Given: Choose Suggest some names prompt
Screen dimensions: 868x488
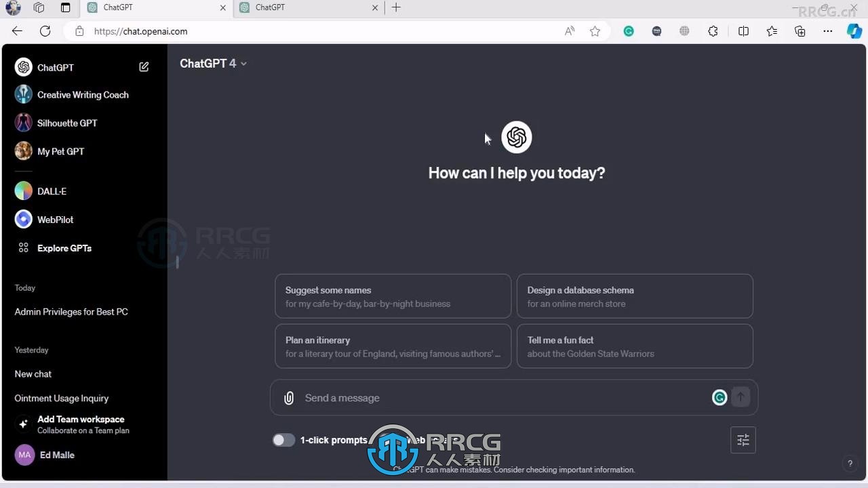Looking at the screenshot, I should [x=393, y=296].
